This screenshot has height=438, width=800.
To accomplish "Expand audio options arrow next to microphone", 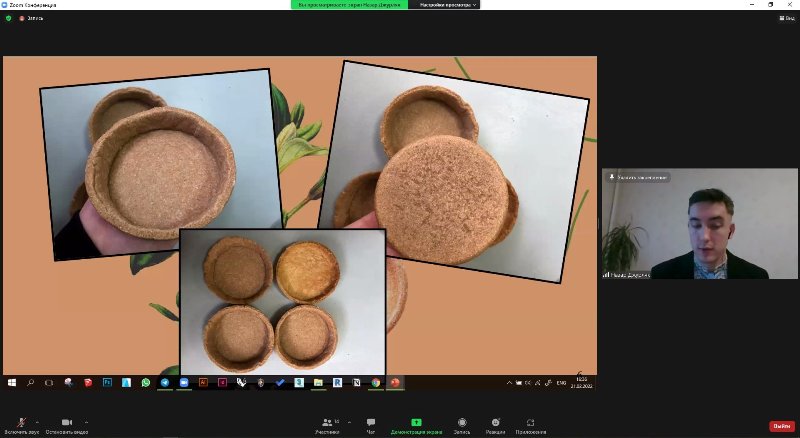I will coord(38,421).
